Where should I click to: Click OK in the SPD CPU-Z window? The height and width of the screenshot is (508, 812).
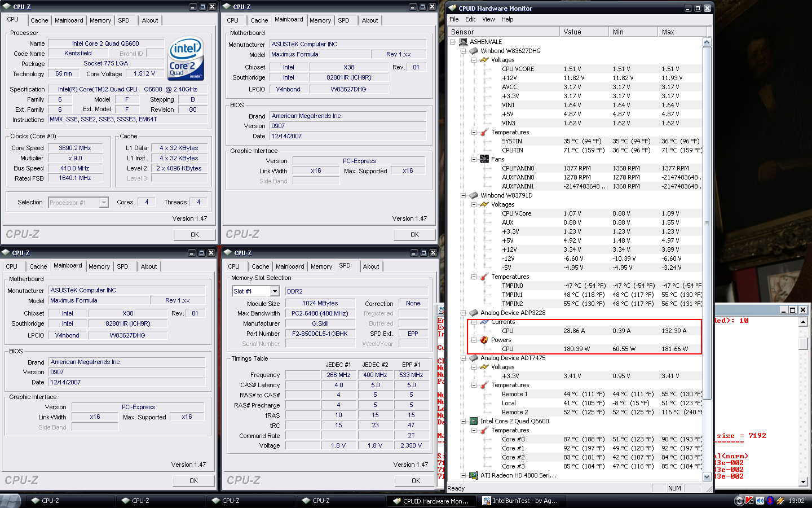coord(416,481)
